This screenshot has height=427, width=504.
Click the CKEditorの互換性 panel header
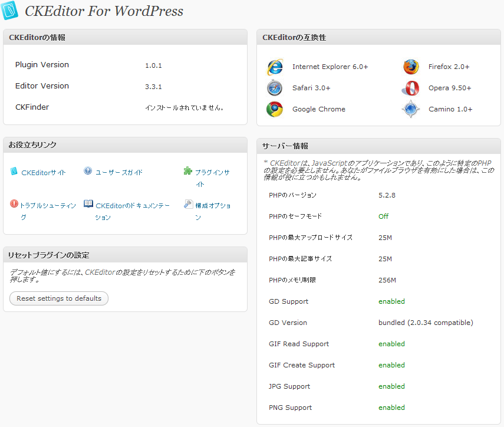point(378,37)
